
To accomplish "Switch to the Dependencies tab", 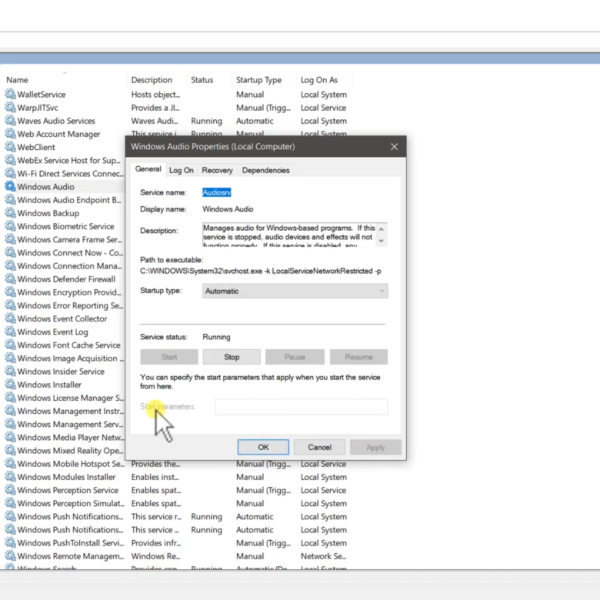I will coord(265,170).
